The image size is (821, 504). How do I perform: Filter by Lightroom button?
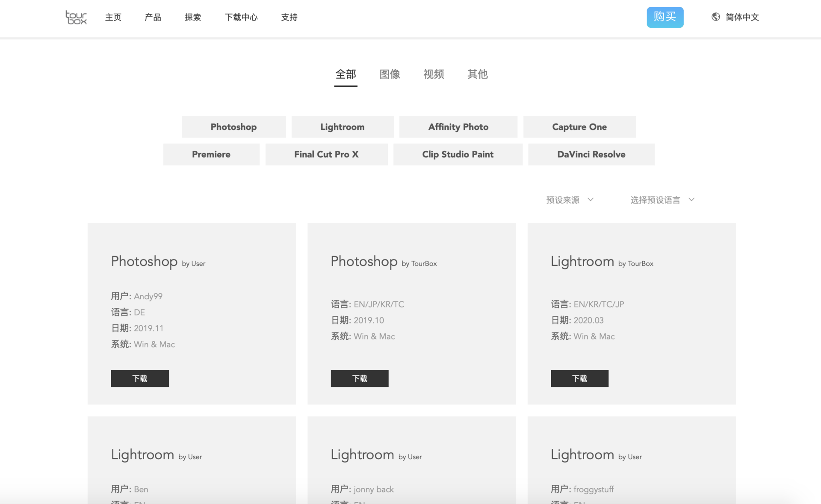pos(343,127)
